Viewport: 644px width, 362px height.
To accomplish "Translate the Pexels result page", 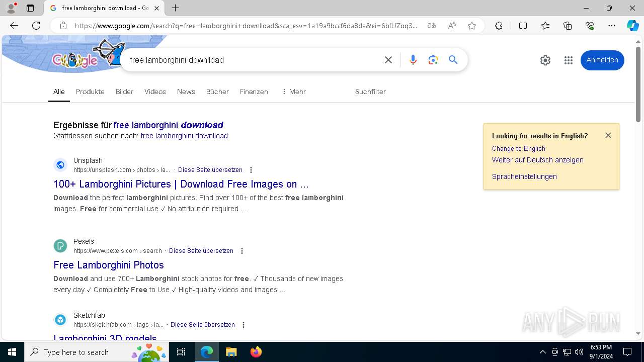I will coord(201,251).
